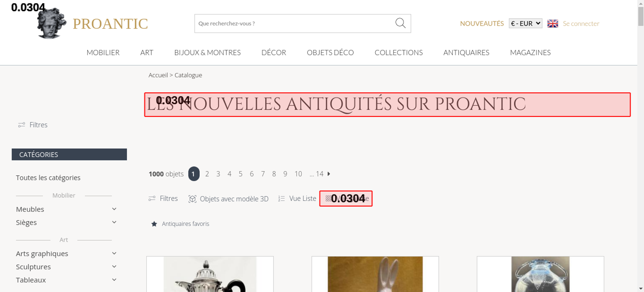Open Filtres above the categories sidebar
Screen dimensions: 644x292
pos(33,125)
